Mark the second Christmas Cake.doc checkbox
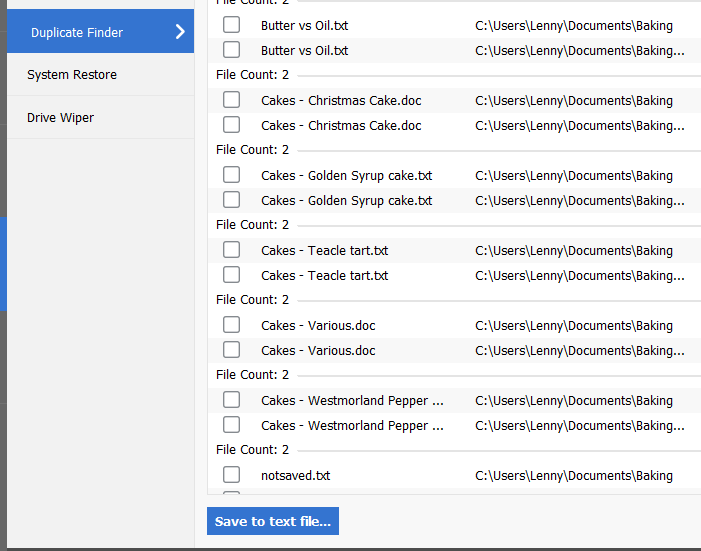This screenshot has width=701, height=551. pos(231,125)
